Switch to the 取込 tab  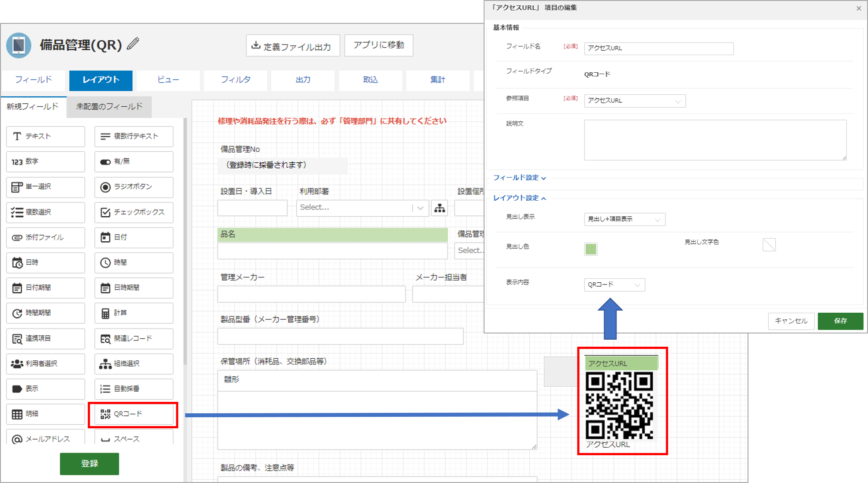tap(370, 80)
